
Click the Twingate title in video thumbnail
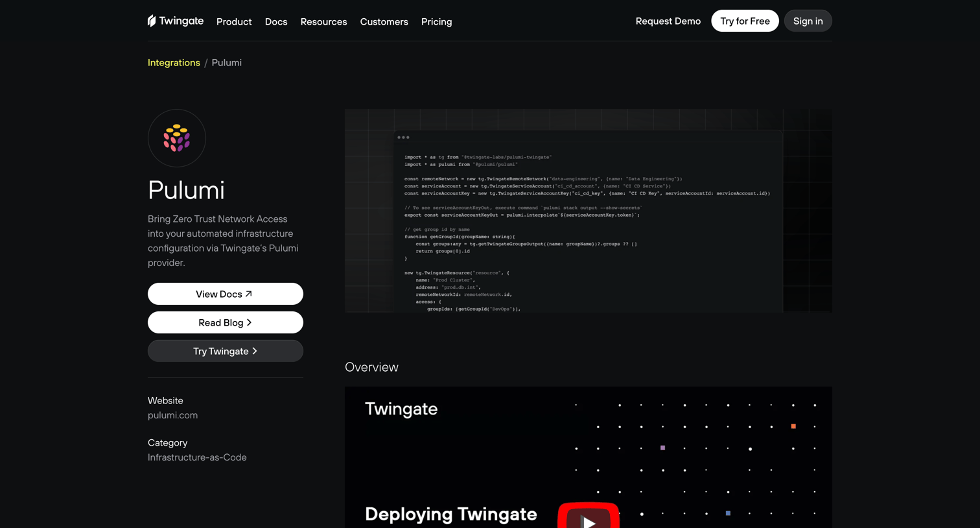401,409
